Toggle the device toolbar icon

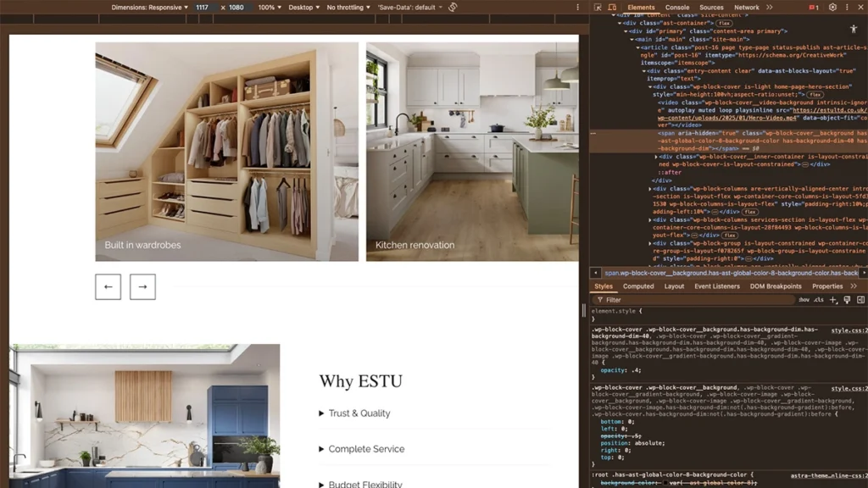tap(610, 8)
